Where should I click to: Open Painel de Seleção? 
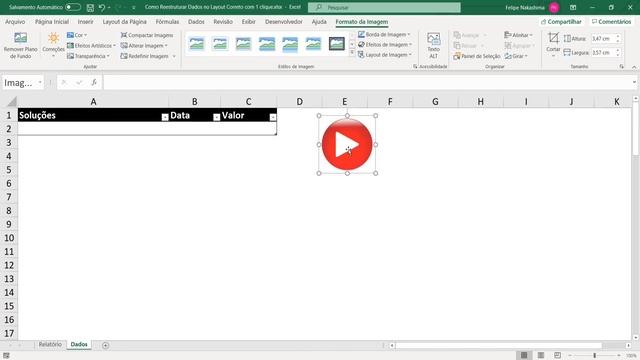(477, 56)
